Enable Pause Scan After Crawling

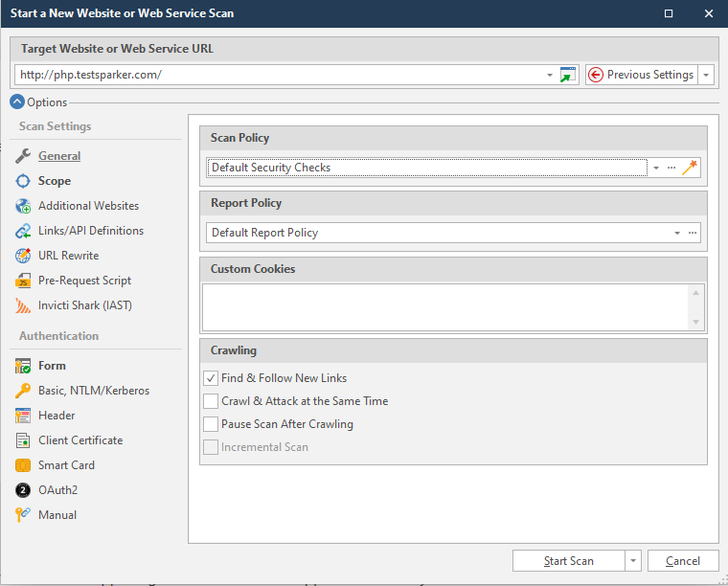211,424
